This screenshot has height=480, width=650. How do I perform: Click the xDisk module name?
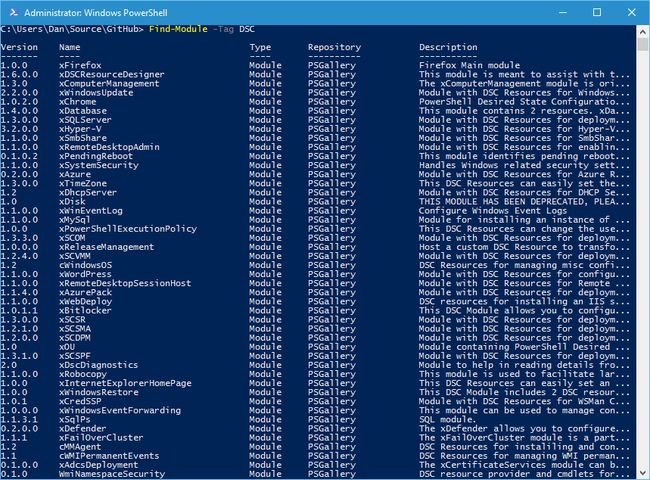click(72, 201)
